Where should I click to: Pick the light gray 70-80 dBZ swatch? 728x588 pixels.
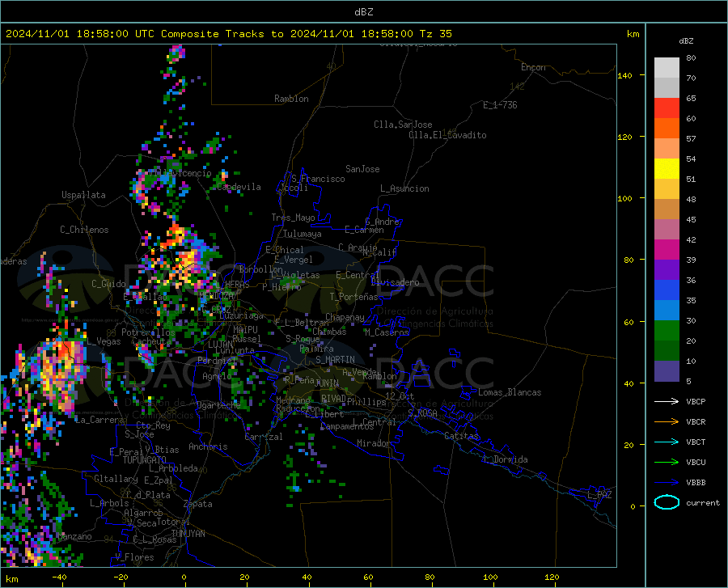click(x=667, y=68)
